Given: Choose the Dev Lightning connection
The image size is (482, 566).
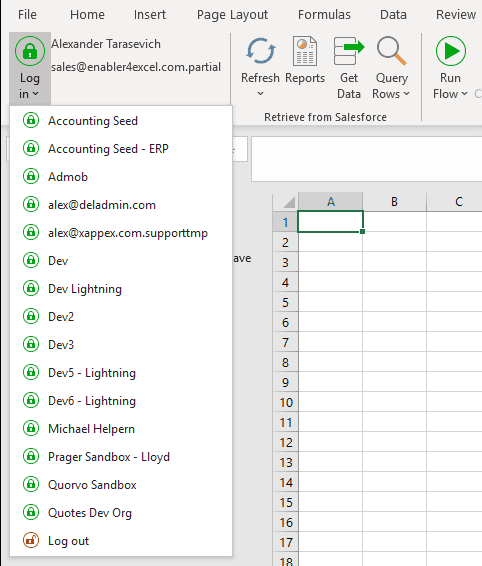Looking at the screenshot, I should click(121, 288).
